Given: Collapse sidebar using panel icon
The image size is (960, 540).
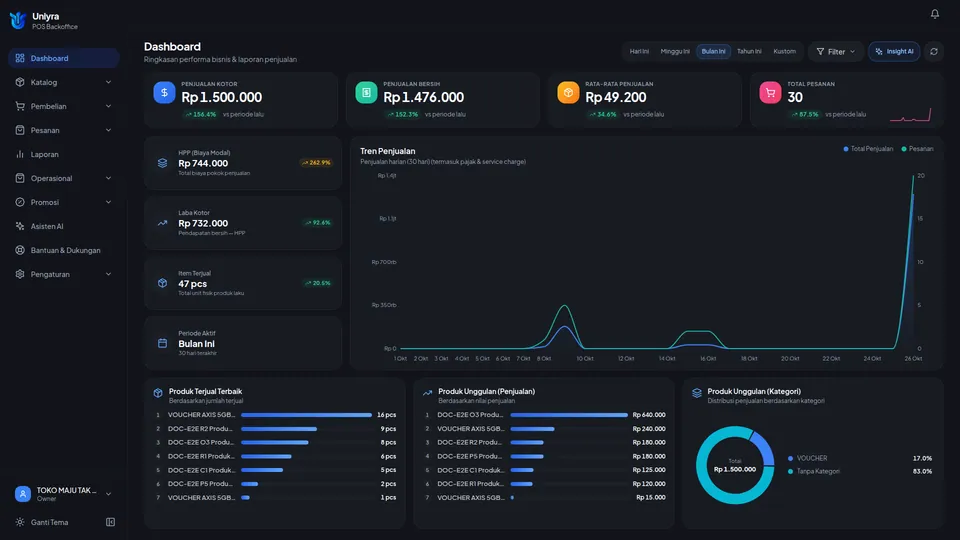Looking at the screenshot, I should (x=110, y=522).
